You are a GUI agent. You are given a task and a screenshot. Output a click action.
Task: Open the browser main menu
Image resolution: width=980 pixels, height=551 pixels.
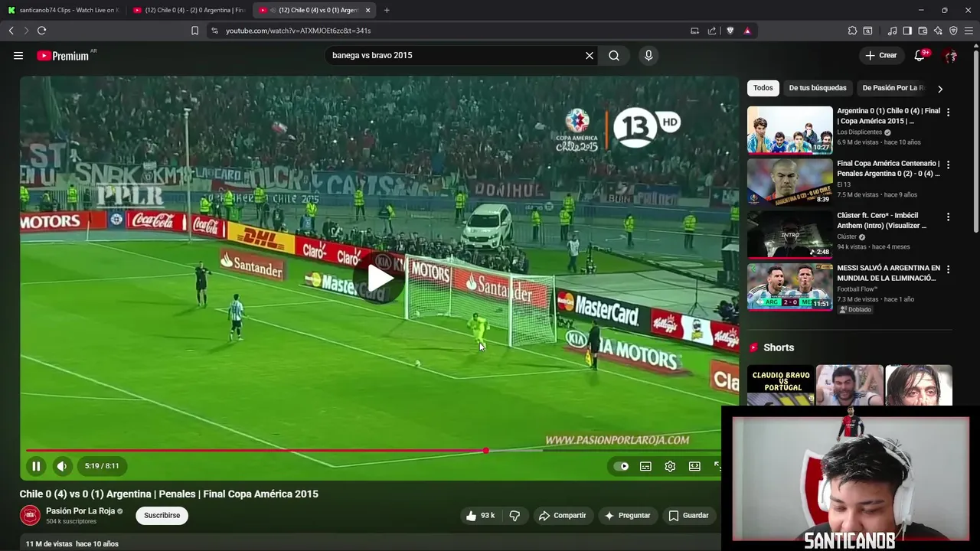click(969, 31)
